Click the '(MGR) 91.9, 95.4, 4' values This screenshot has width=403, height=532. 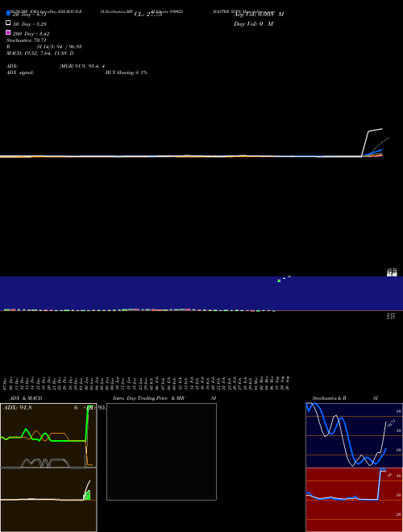(x=81, y=66)
